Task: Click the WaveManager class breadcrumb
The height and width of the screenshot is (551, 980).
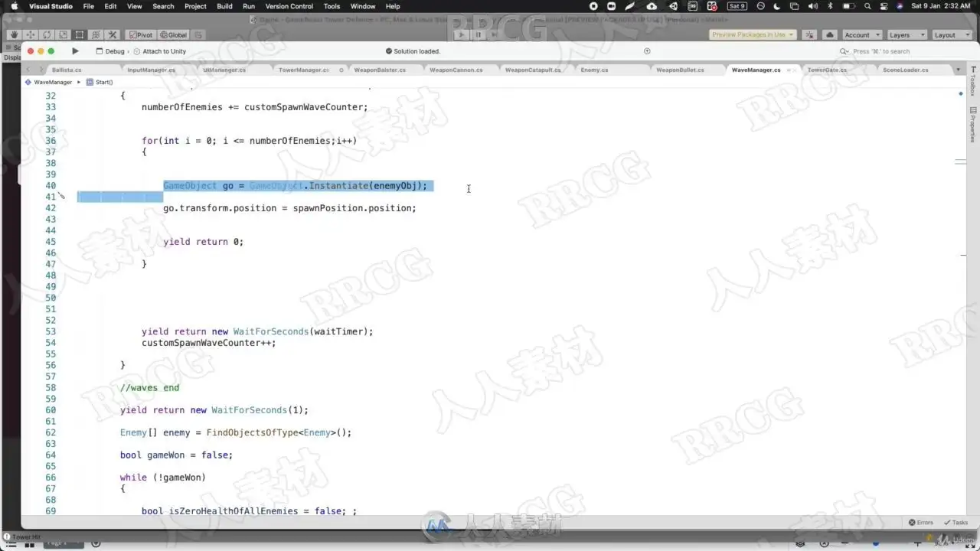Action: click(48, 82)
